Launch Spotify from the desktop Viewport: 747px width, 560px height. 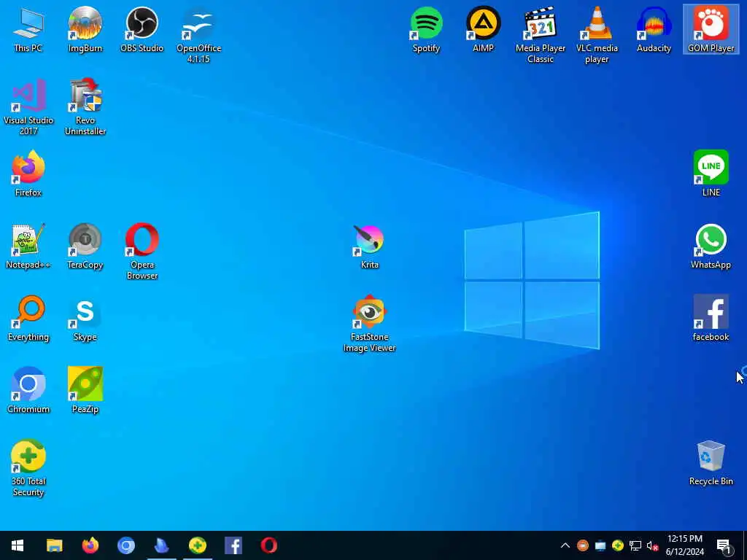[426, 29]
